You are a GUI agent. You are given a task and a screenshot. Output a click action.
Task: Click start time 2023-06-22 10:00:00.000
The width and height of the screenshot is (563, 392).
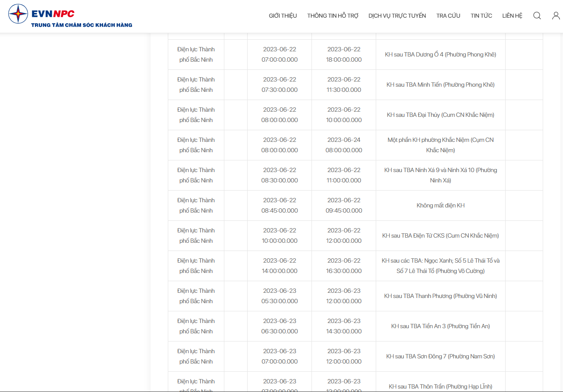(280, 236)
